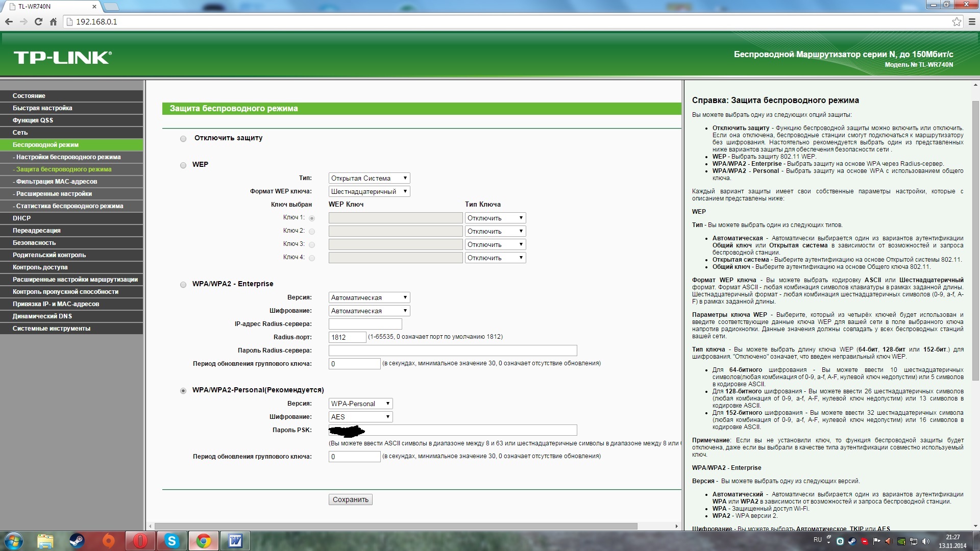
Task: Open the orange Origin taskbar icon
Action: 109,541
